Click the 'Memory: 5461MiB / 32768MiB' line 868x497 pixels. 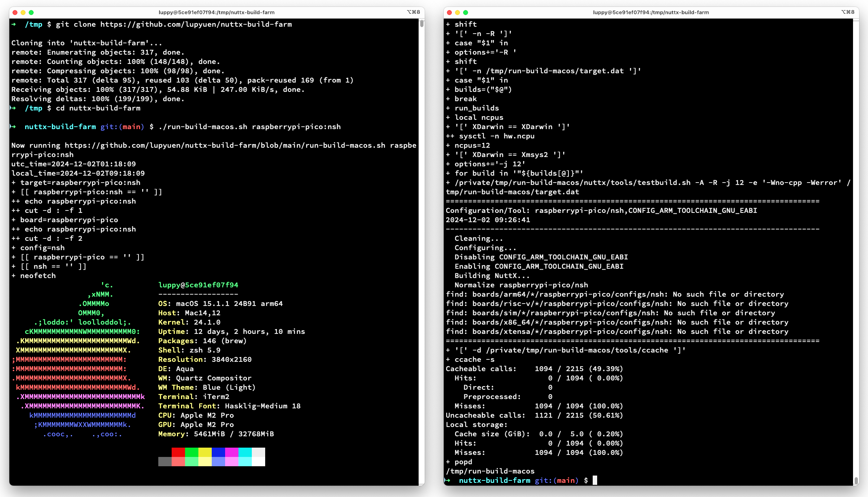tap(216, 434)
